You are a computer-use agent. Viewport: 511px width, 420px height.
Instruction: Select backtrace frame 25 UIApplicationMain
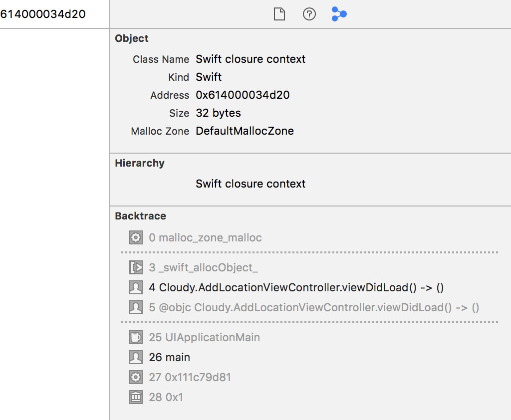[x=209, y=337]
